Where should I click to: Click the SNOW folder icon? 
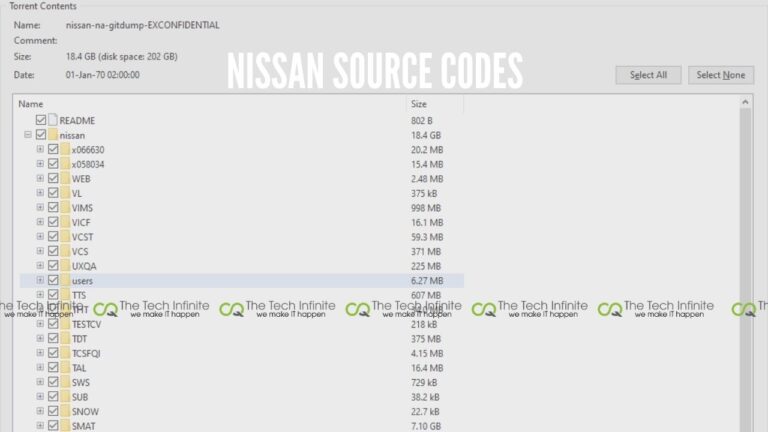pyautogui.click(x=65, y=411)
